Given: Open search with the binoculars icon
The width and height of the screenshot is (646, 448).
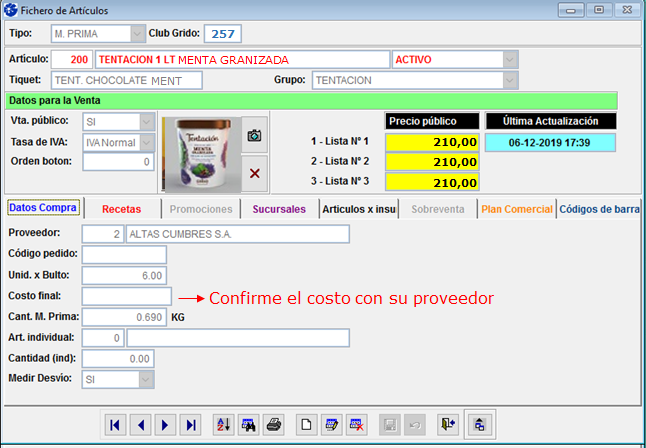Looking at the screenshot, I should pyautogui.click(x=249, y=425).
